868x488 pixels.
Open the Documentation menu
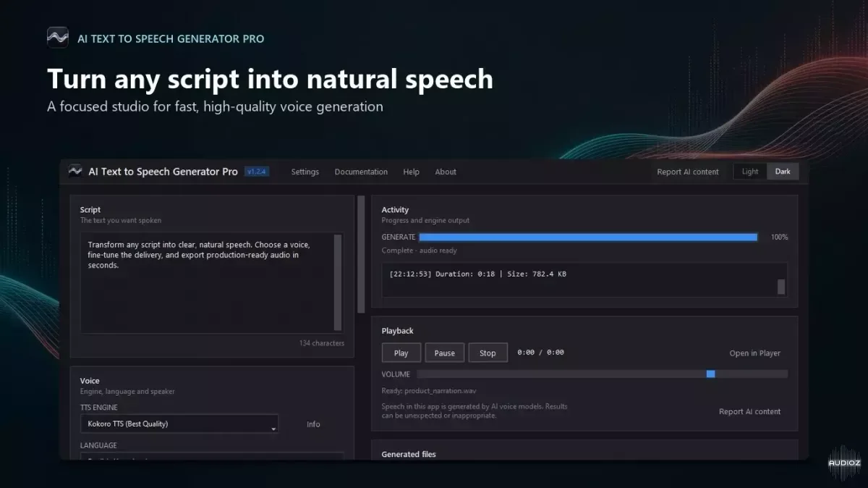pyautogui.click(x=361, y=172)
